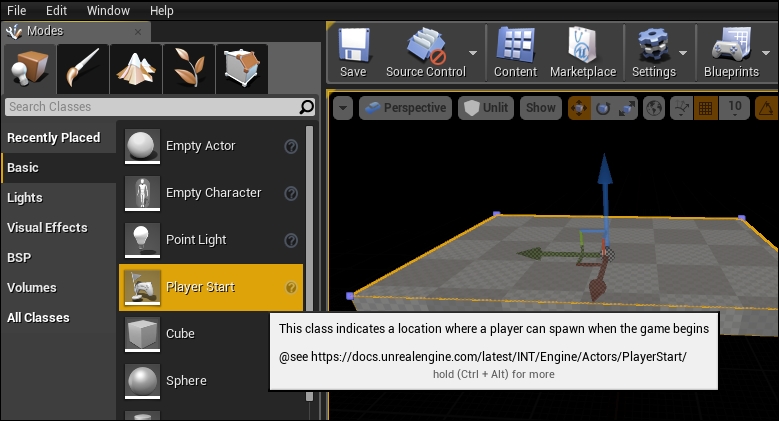Screen dimensions: 779x421
Task: Open help for Empty Actor
Action: click(x=291, y=146)
